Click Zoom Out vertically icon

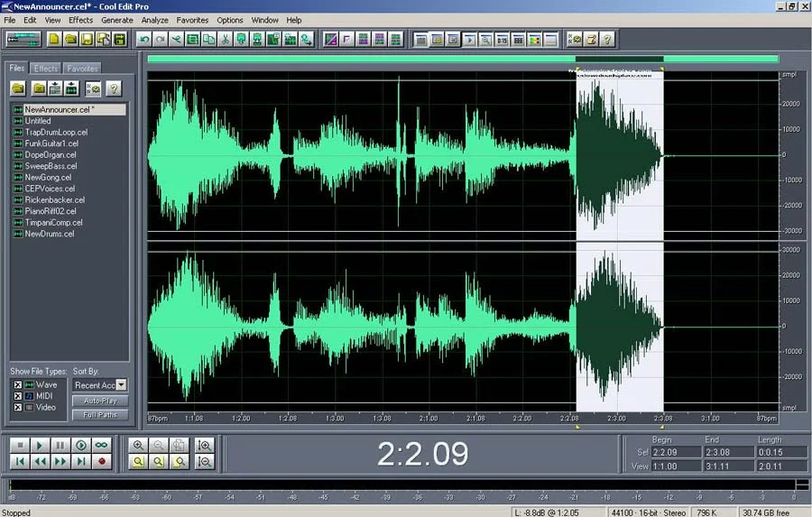[x=205, y=462]
